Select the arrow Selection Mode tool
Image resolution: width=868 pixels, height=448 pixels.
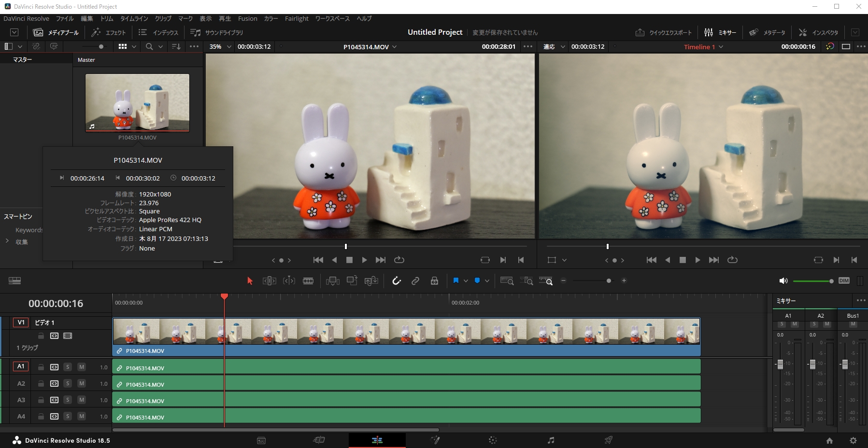(x=250, y=281)
